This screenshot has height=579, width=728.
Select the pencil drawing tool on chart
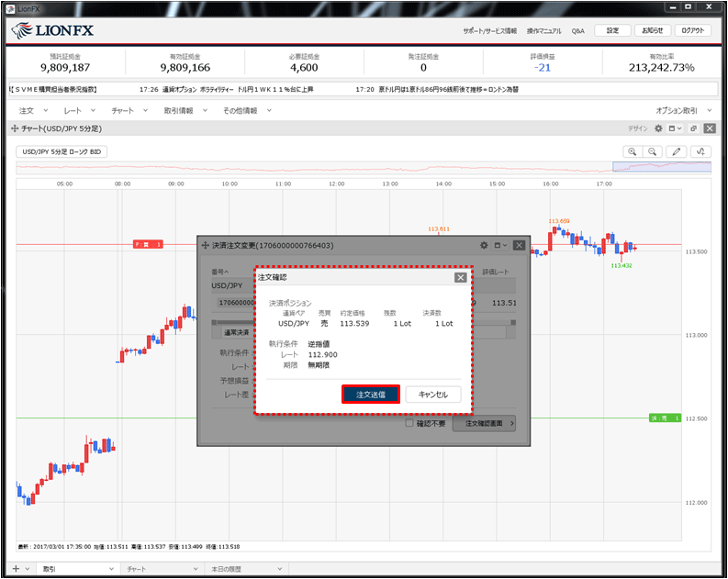[x=677, y=151]
